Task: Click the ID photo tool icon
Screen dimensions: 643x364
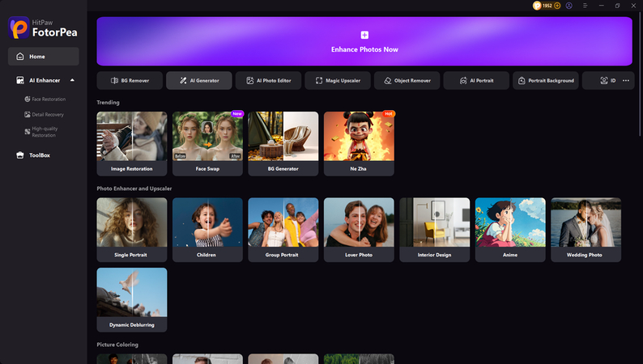Action: [604, 81]
